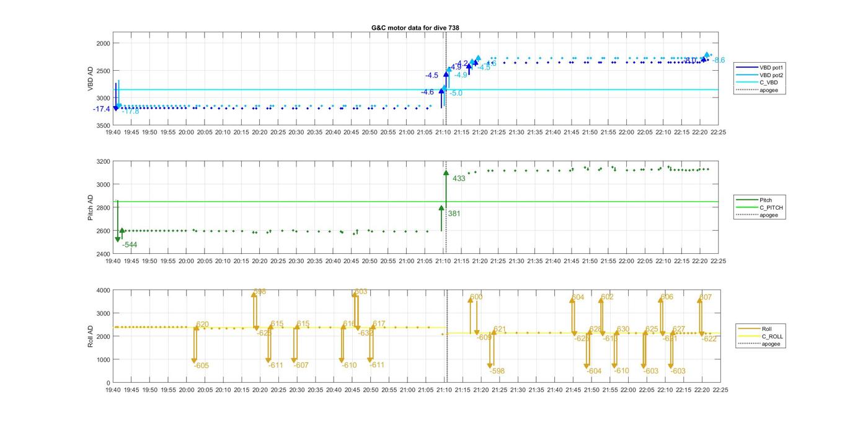Select the 'C_ROLL' legend entry
Viewport: 868px width, 430px height.
point(760,336)
